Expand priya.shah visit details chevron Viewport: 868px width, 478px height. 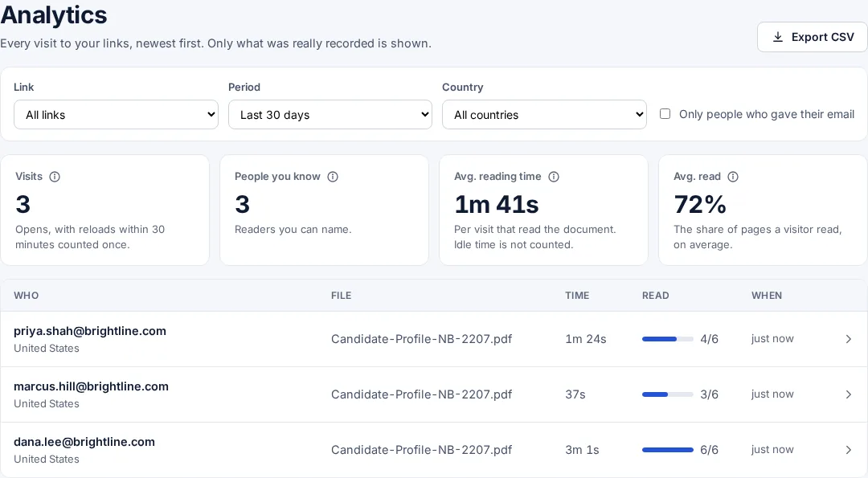click(x=848, y=339)
